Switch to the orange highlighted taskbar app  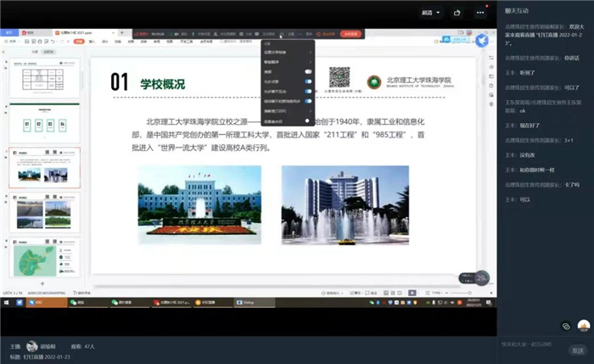[46, 302]
